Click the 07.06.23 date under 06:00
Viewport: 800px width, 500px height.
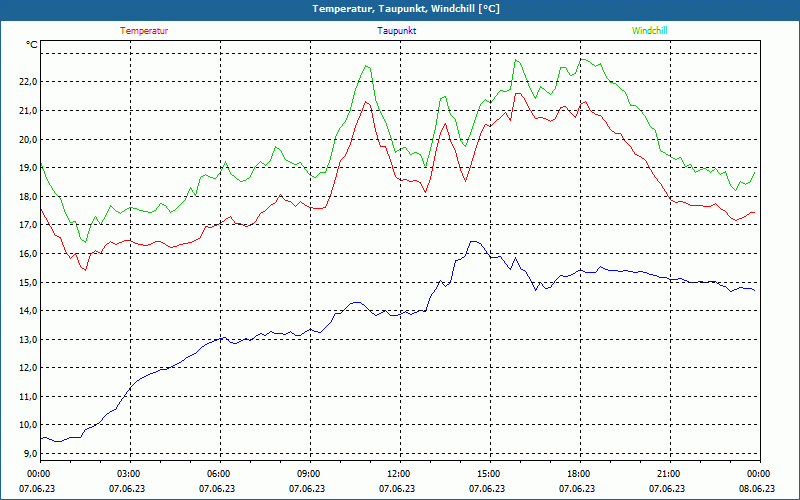click(217, 488)
